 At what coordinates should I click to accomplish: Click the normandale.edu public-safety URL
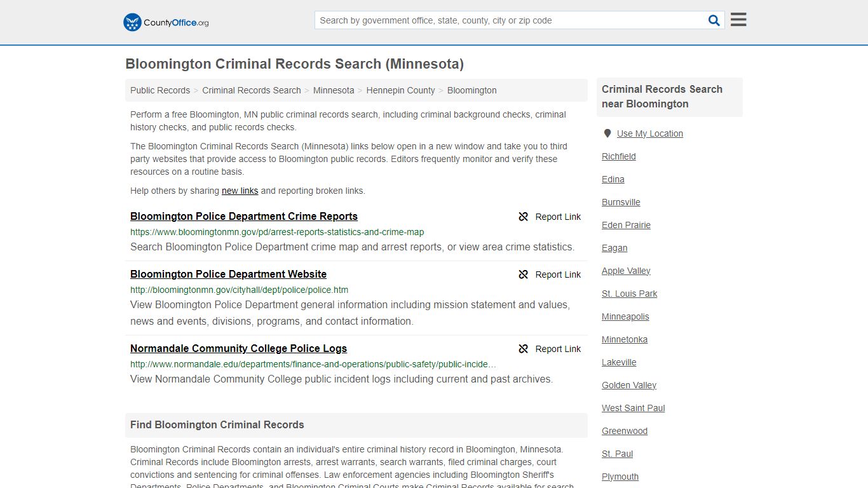pos(313,364)
